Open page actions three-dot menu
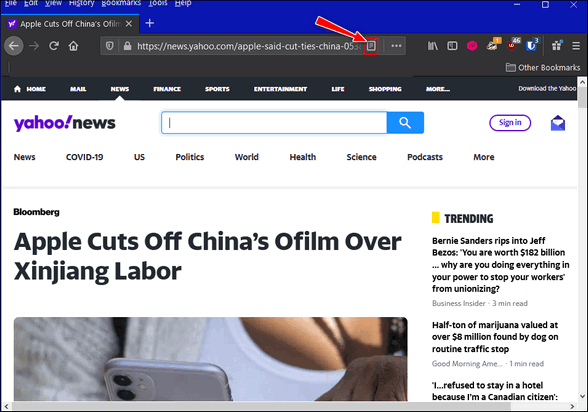The height and width of the screenshot is (412, 588). coord(396,46)
